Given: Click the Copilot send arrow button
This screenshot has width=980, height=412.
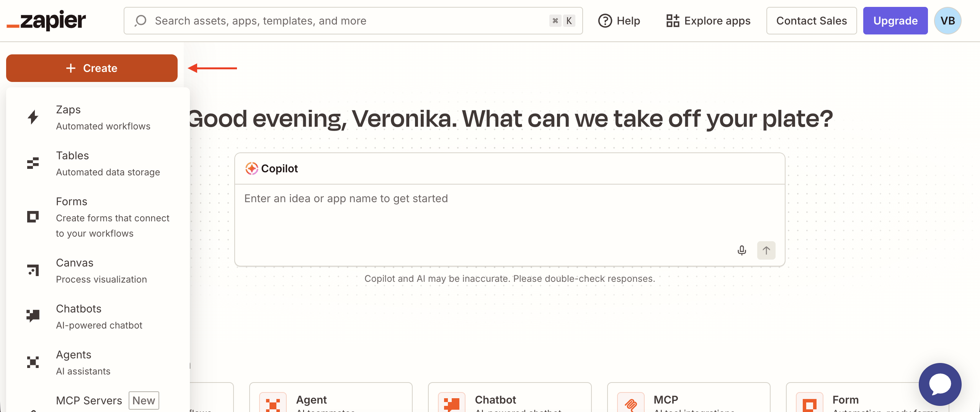Looking at the screenshot, I should click(766, 250).
